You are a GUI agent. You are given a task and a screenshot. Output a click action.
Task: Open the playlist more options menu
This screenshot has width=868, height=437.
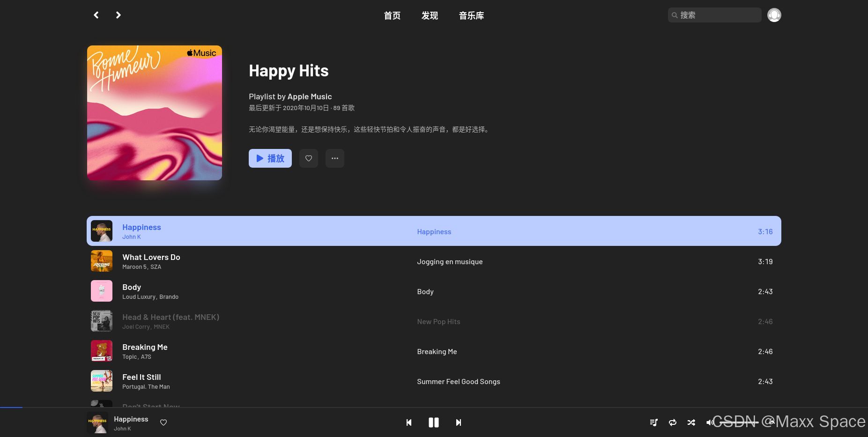click(x=334, y=158)
